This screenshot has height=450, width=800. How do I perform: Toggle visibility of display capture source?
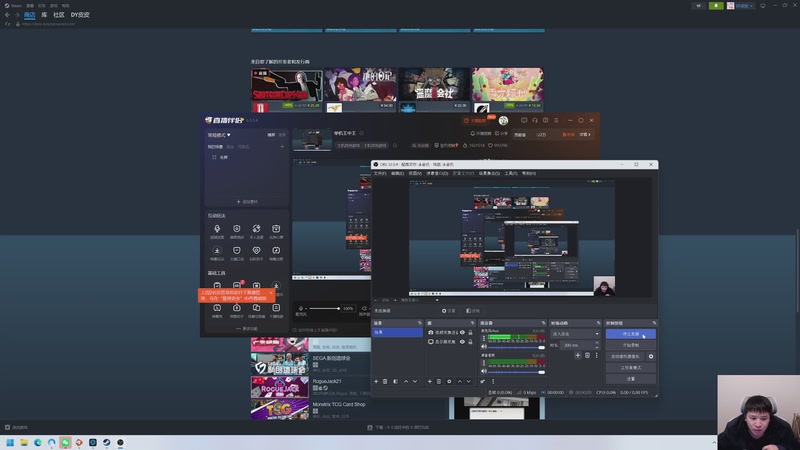(462, 342)
